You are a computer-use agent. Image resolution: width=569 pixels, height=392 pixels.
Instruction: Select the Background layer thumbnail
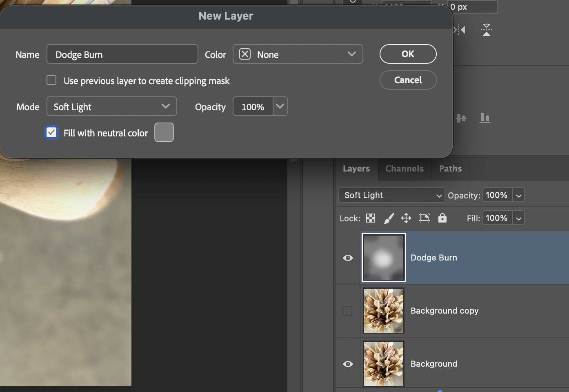(x=384, y=364)
